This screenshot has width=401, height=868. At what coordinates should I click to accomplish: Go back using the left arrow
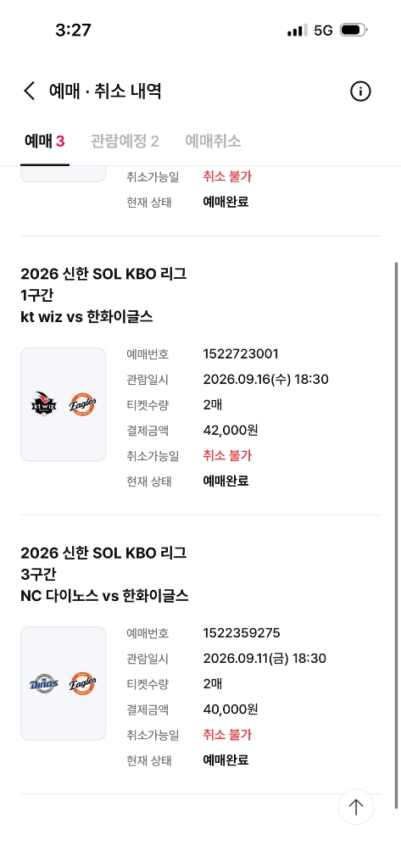point(30,91)
